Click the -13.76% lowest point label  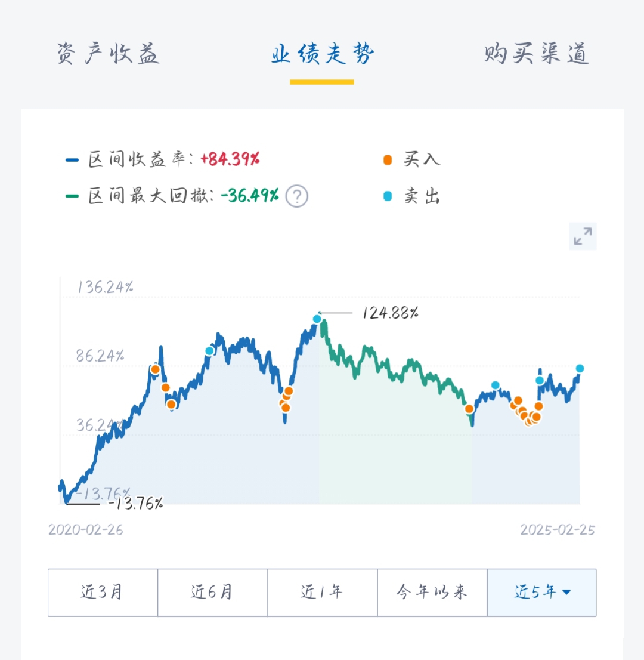point(135,504)
